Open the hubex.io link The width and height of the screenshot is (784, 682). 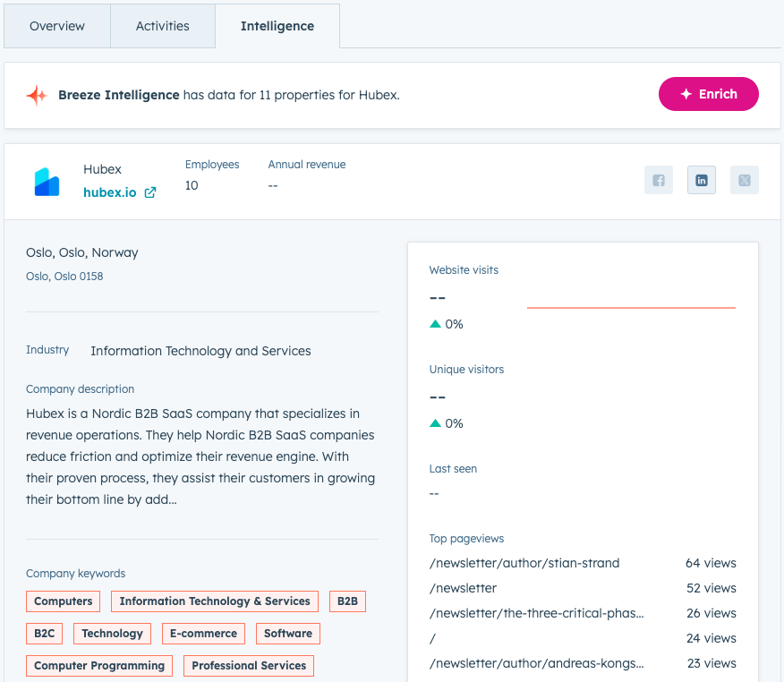pos(110,192)
